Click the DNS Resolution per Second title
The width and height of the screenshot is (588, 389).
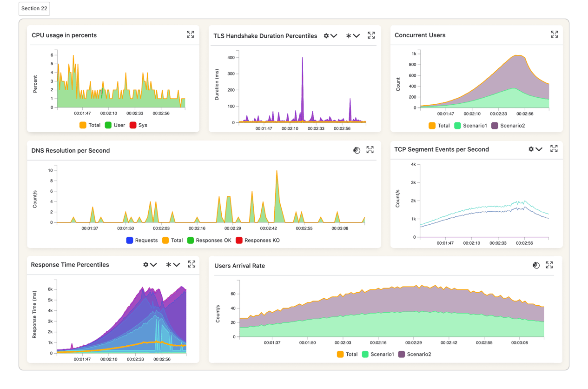[71, 151]
